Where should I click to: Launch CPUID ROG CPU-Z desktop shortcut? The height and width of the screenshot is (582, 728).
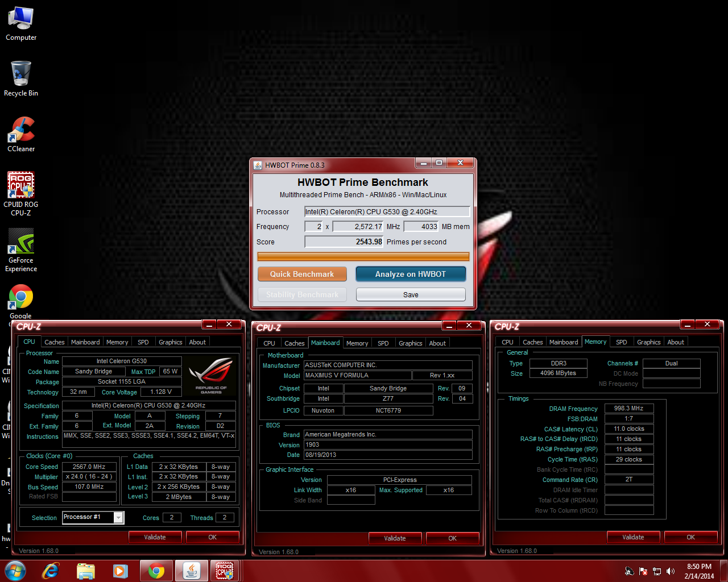pos(21,193)
